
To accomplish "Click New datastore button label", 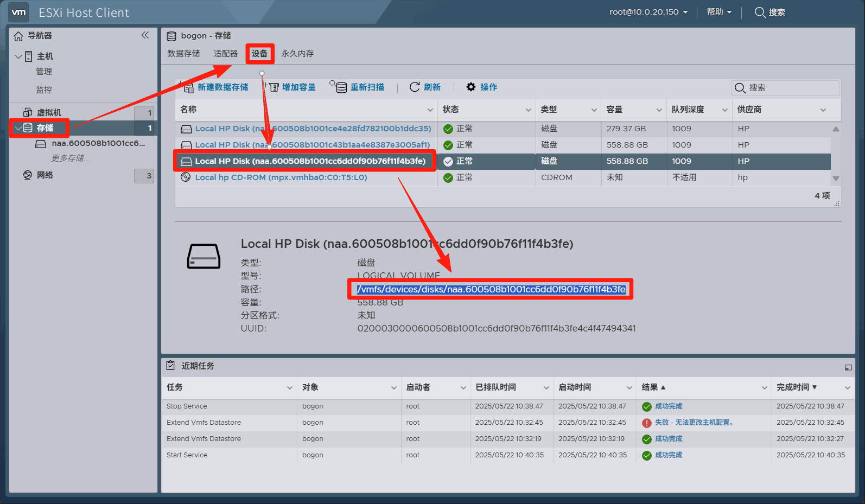I will 223,87.
